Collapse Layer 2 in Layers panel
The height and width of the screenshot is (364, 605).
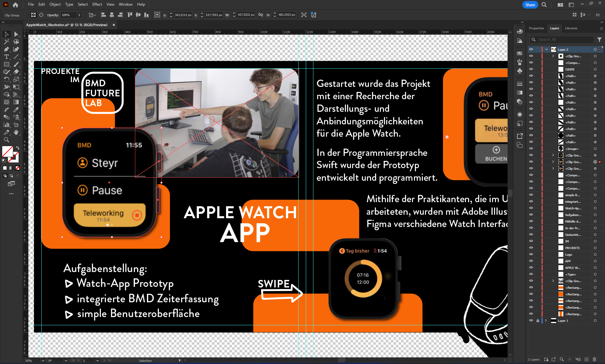[546, 49]
